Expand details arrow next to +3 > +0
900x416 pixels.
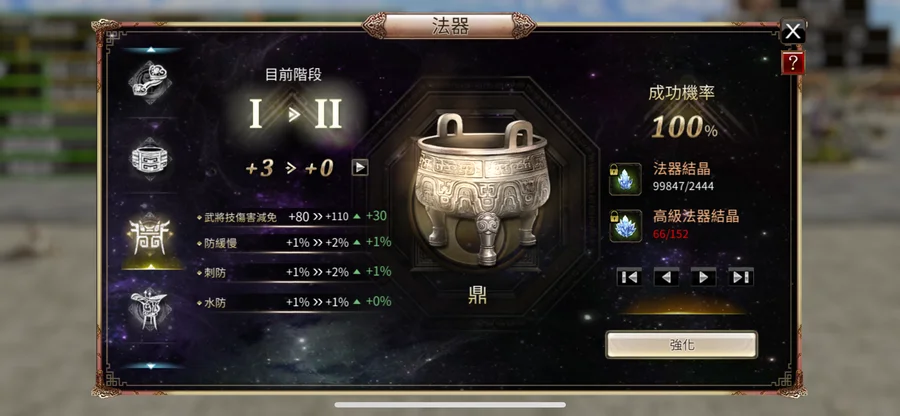point(360,168)
